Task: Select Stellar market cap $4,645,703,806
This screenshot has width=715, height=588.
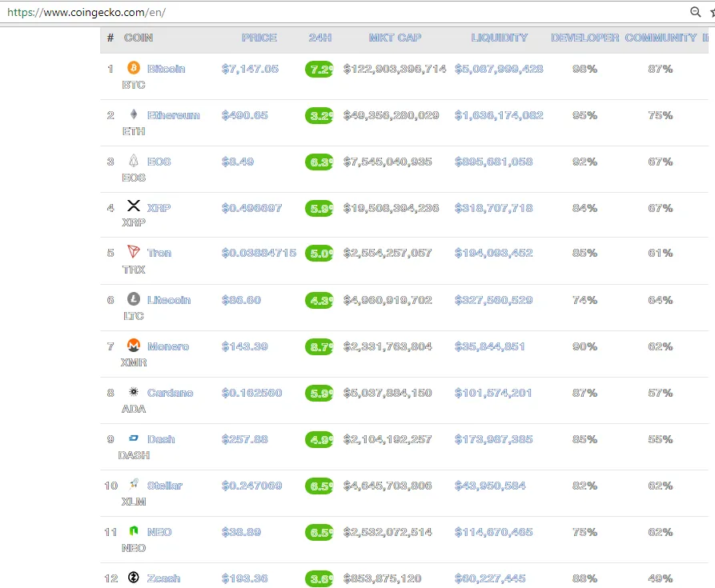Action: 388,486
